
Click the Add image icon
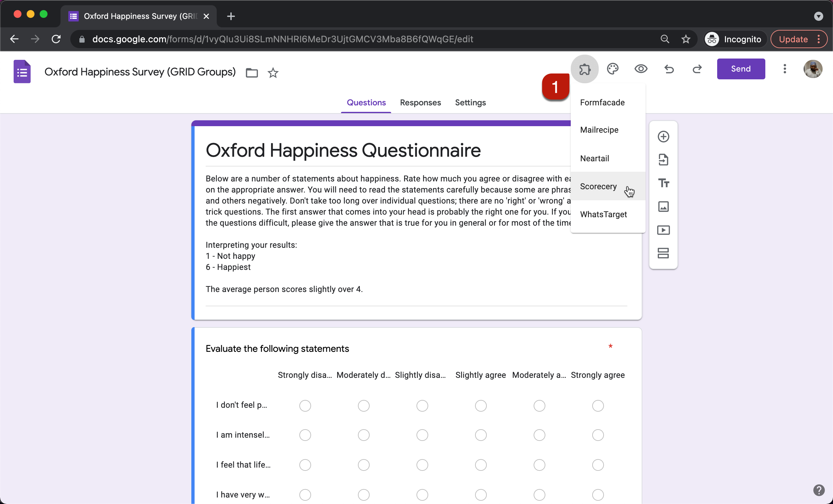click(663, 206)
